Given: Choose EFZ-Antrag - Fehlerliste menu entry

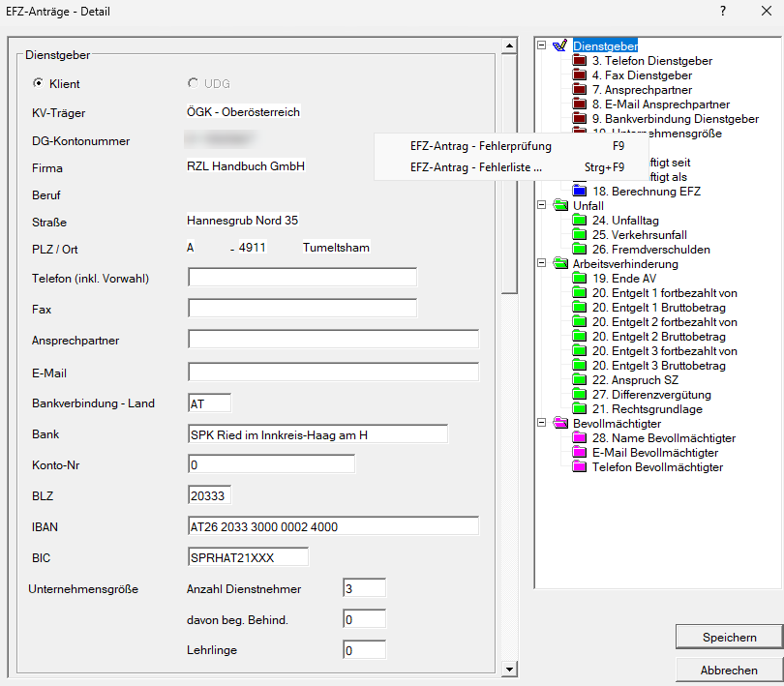Looking at the screenshot, I should point(475,167).
